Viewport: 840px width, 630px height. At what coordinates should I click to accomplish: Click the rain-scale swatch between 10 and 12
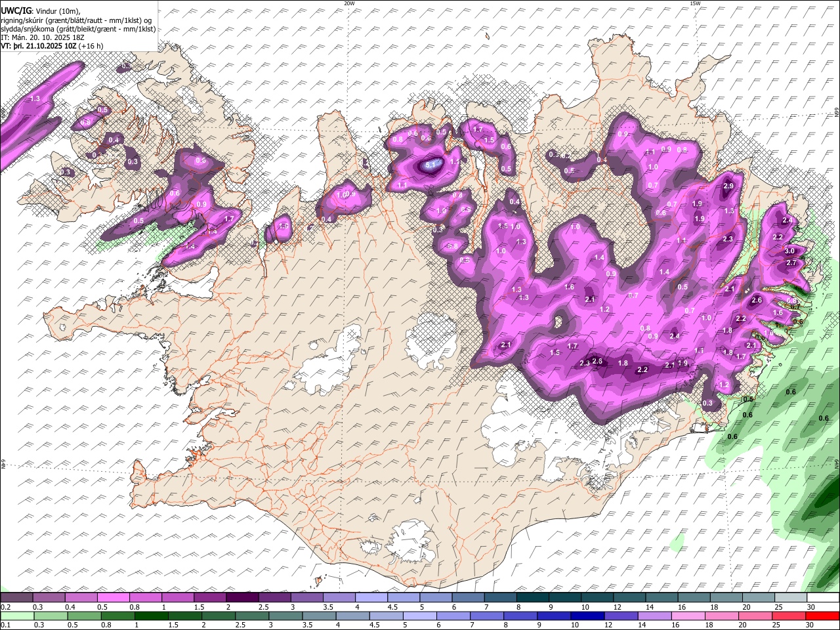[587, 616]
